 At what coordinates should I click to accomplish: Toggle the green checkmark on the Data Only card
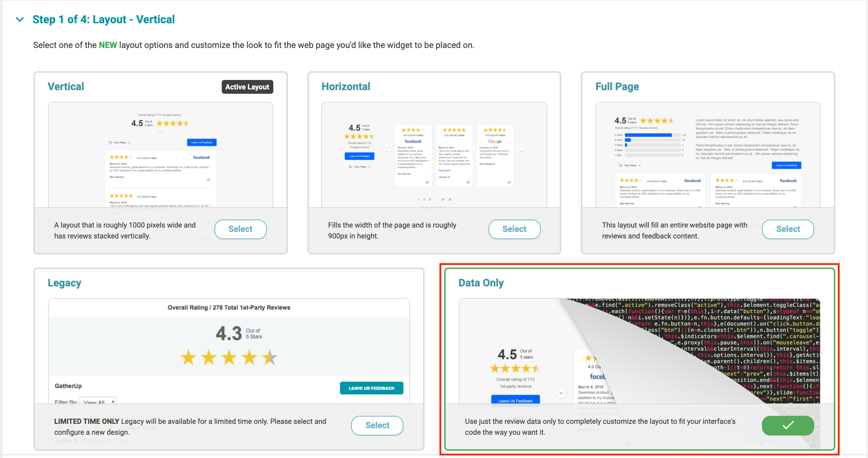coord(788,425)
